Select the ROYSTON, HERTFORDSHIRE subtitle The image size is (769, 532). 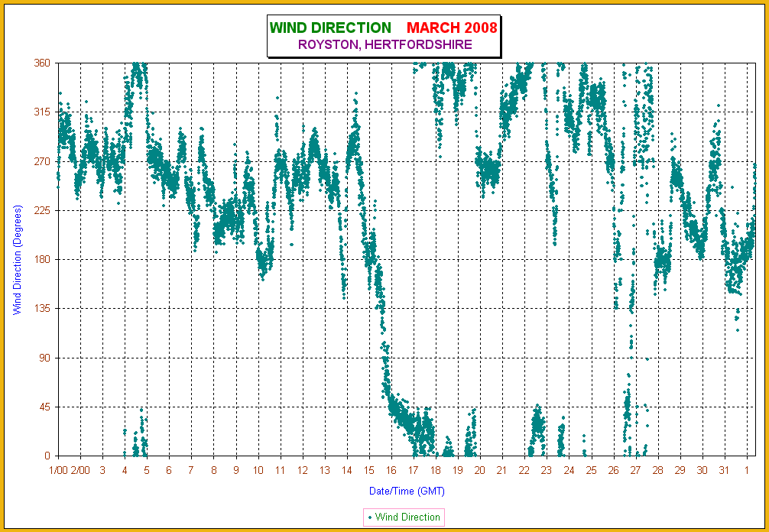pyautogui.click(x=384, y=44)
